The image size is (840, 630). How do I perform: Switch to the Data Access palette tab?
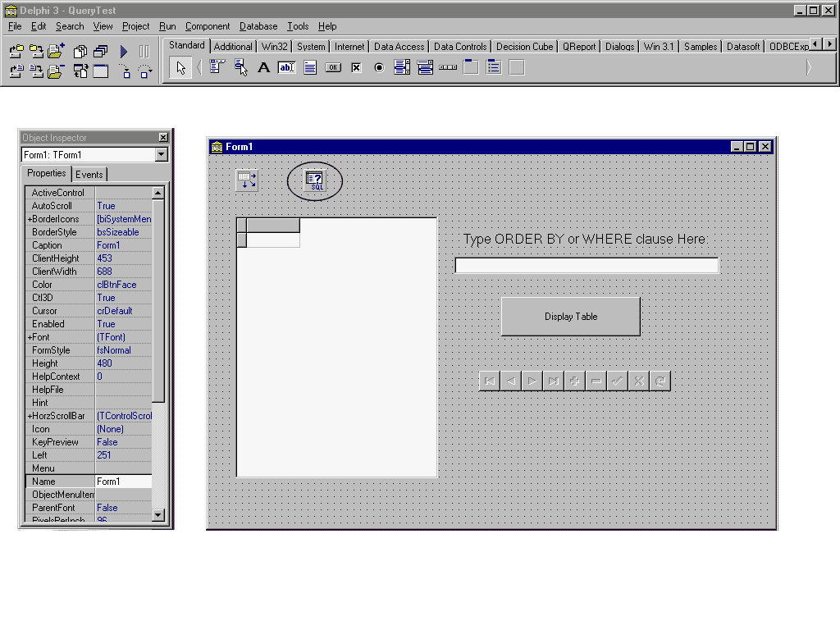click(x=399, y=47)
